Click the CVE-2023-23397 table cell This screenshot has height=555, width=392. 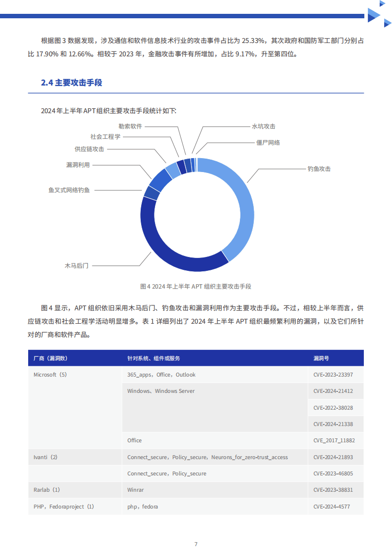[333, 375]
